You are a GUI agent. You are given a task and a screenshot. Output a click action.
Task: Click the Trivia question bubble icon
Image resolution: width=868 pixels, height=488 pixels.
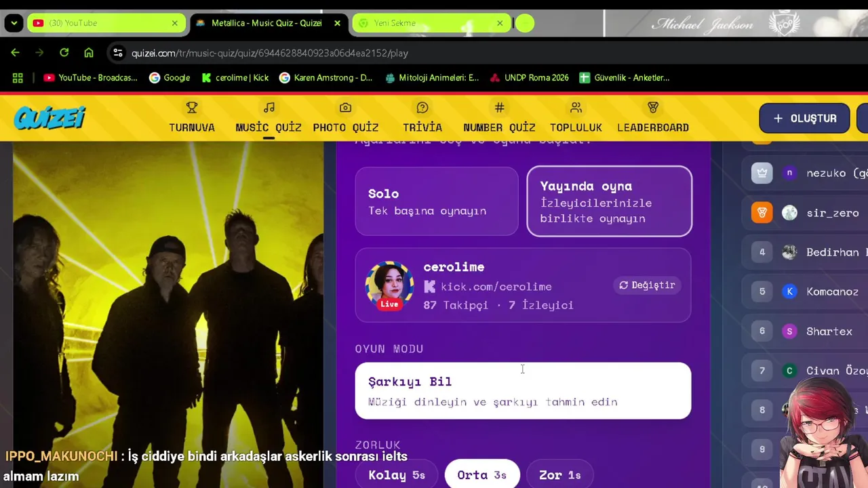point(422,108)
